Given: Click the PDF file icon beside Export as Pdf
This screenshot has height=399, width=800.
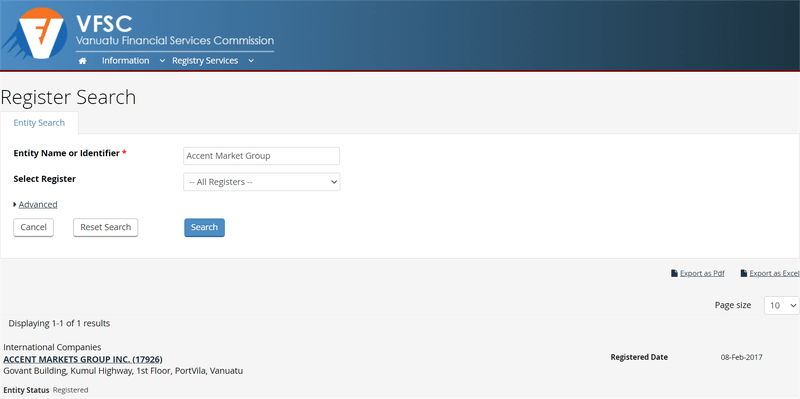Looking at the screenshot, I should pos(674,273).
